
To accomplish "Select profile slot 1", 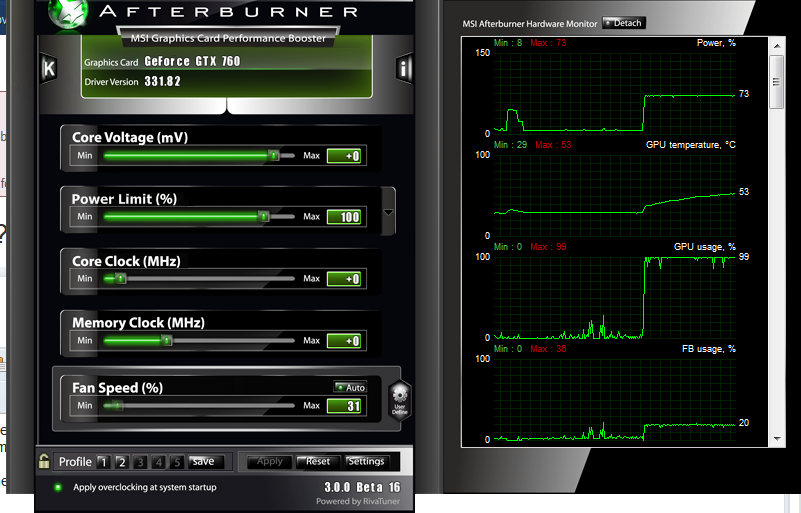I will pyautogui.click(x=103, y=462).
